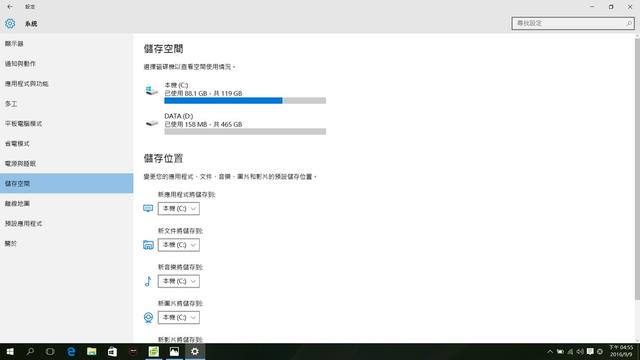The image size is (640, 360).
Task: Select 顯示器 in the sidebar
Action: coord(67,44)
